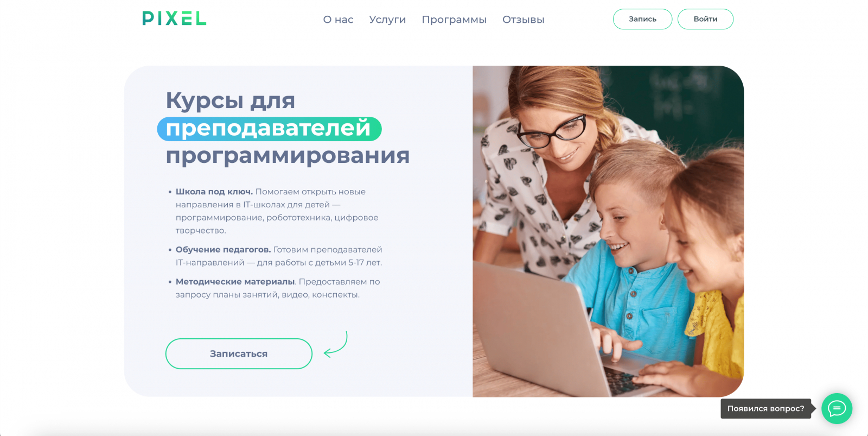The height and width of the screenshot is (436, 868).
Task: Click the Войти login button
Action: [x=705, y=19]
